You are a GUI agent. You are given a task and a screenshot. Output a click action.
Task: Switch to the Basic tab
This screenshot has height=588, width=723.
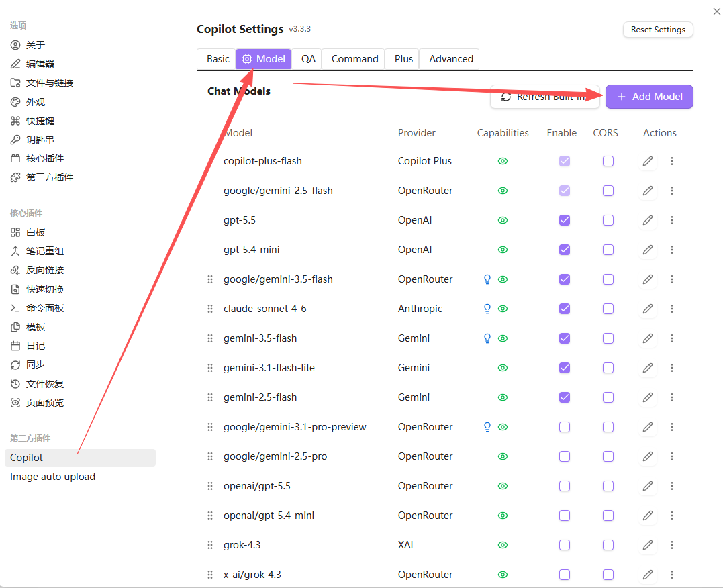tap(218, 59)
